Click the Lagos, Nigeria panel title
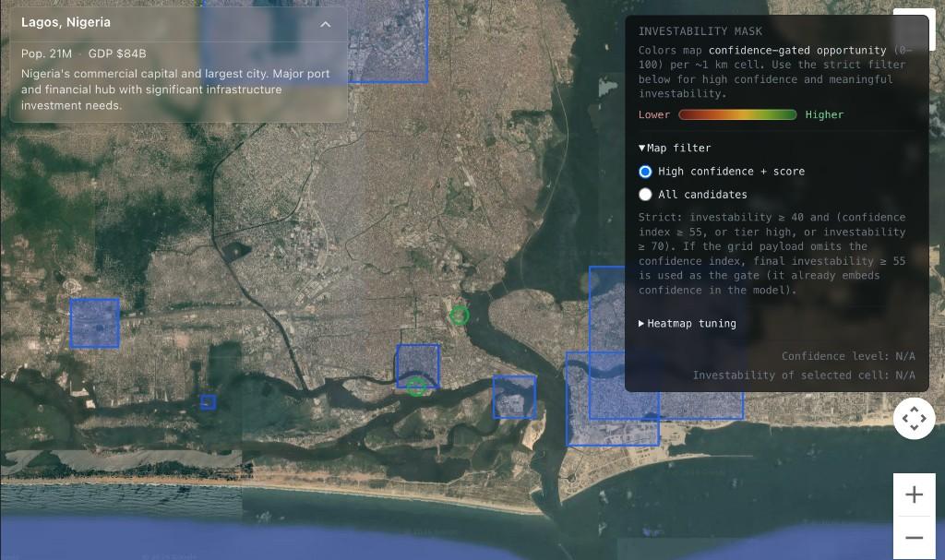Image resolution: width=945 pixels, height=560 pixels. pos(66,23)
